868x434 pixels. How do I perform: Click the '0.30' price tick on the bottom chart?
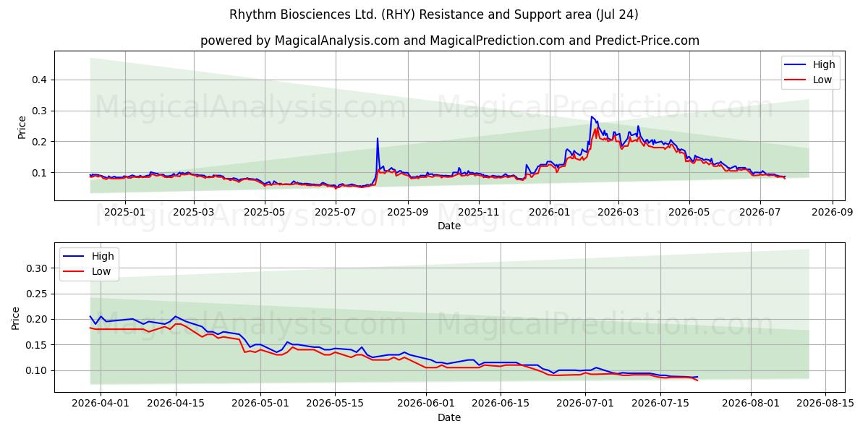tap(38, 268)
